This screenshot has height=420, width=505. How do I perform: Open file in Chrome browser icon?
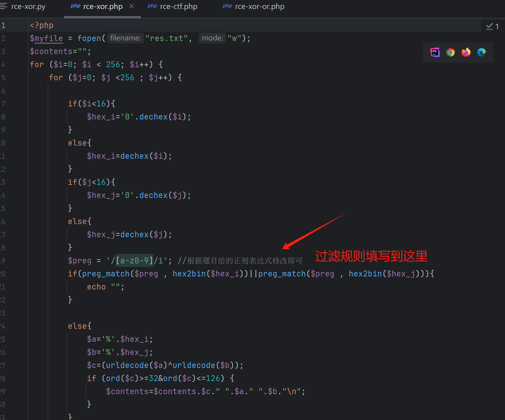[450, 52]
